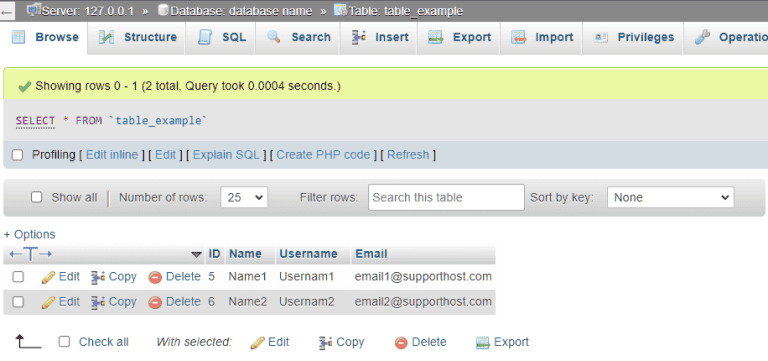Select the checkbox for row ID 6
768x361 pixels.
[x=18, y=302]
